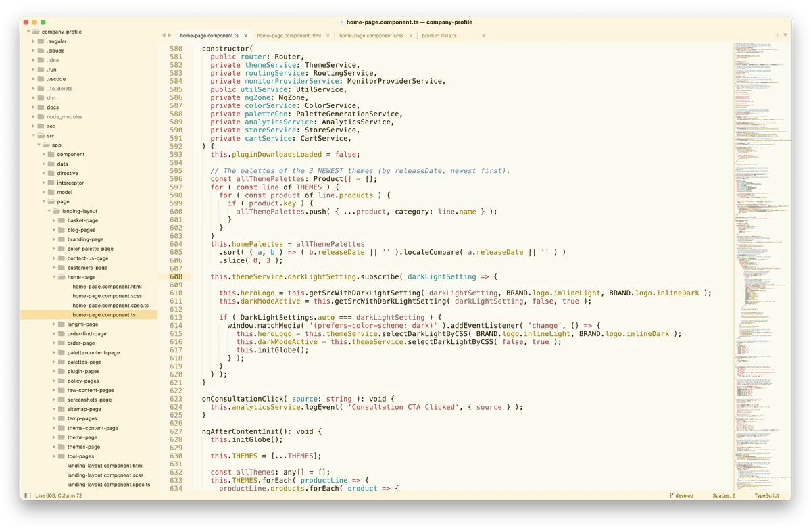Place cursor on the onConsultationClick method name
Image resolution: width=811 pixels, height=532 pixels.
242,399
